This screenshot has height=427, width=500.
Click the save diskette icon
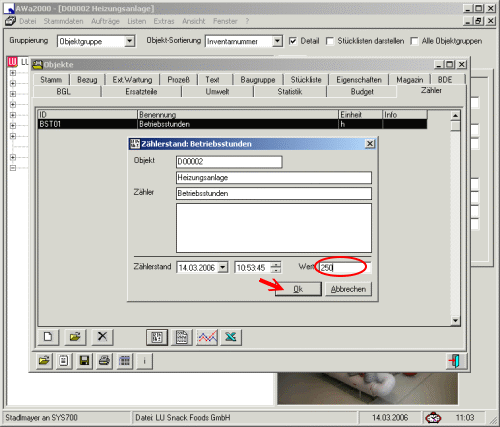pyautogui.click(x=84, y=361)
